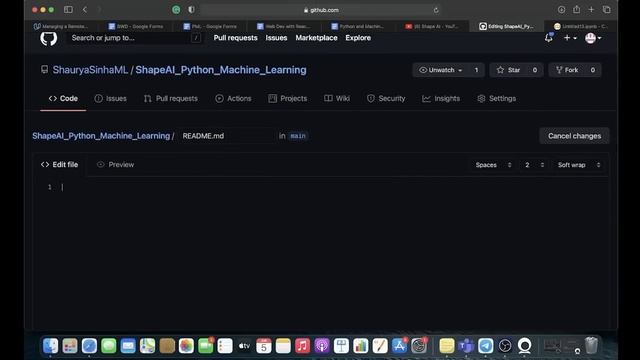The image size is (640, 360).
Task: Switch to Managing a Remote browser tab
Action: pos(61,26)
